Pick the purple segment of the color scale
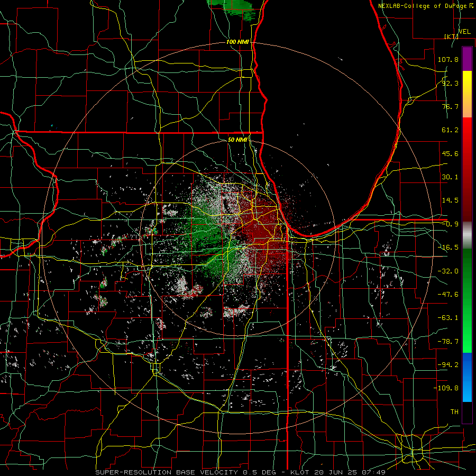 tap(467, 59)
